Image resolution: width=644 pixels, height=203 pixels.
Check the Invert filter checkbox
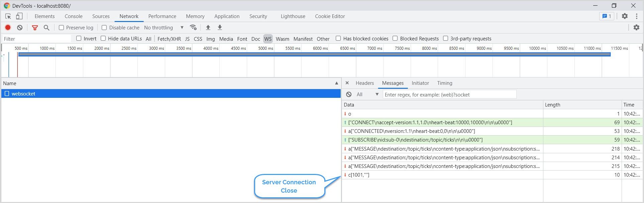click(x=79, y=38)
